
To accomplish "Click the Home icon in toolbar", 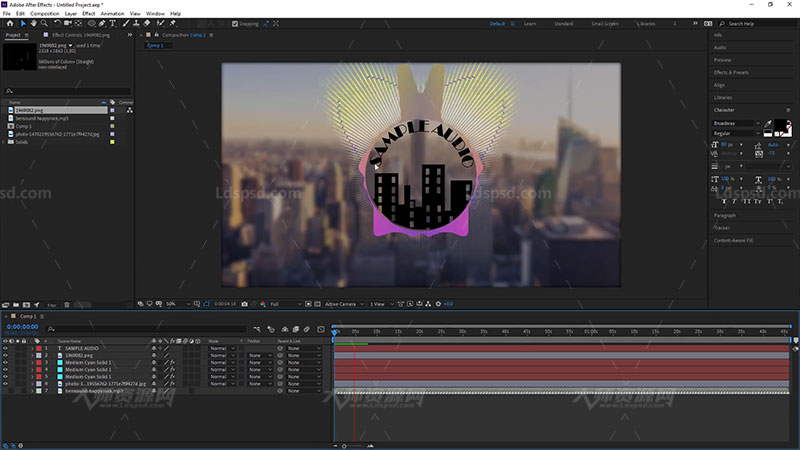I will [x=10, y=23].
